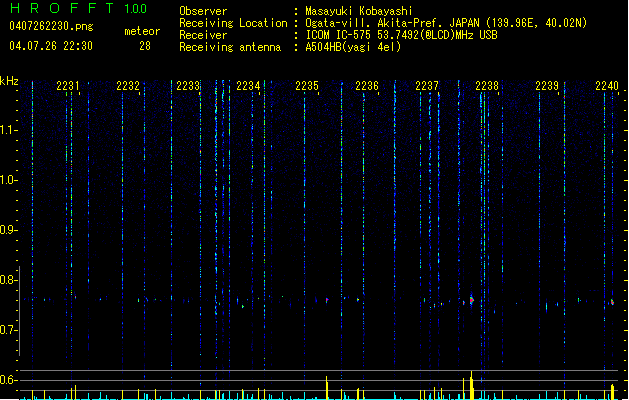Viewport: 629px width, 400px height.
Task: Click the Receiving antenna label
Action: tap(230, 47)
